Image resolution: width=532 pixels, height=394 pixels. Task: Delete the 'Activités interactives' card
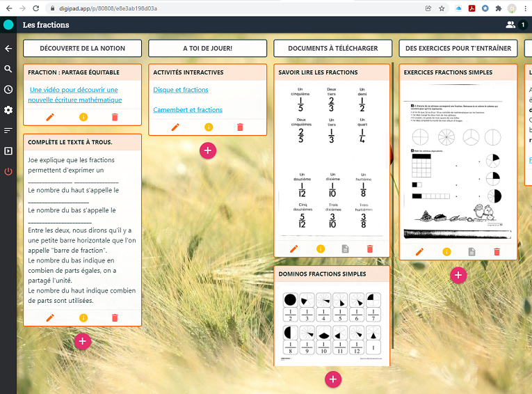(x=240, y=127)
